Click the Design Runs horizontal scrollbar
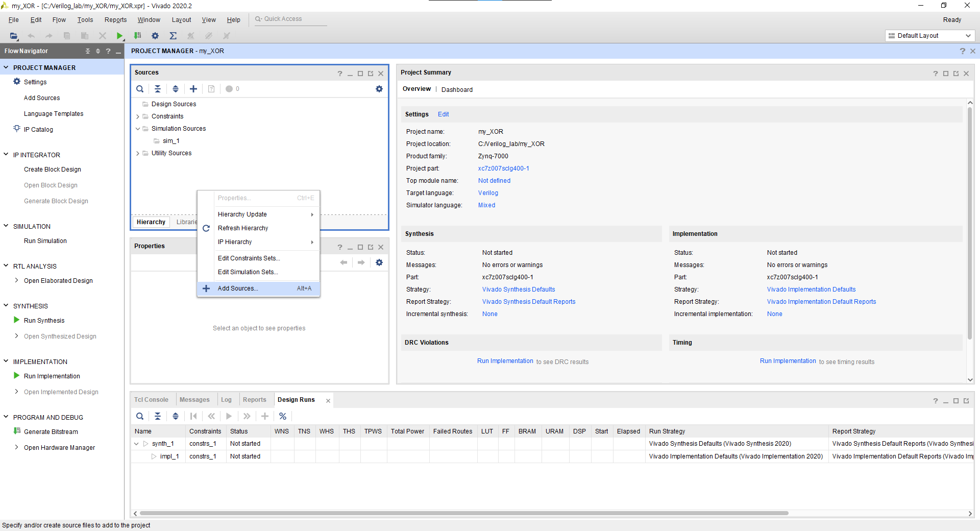 [464, 513]
